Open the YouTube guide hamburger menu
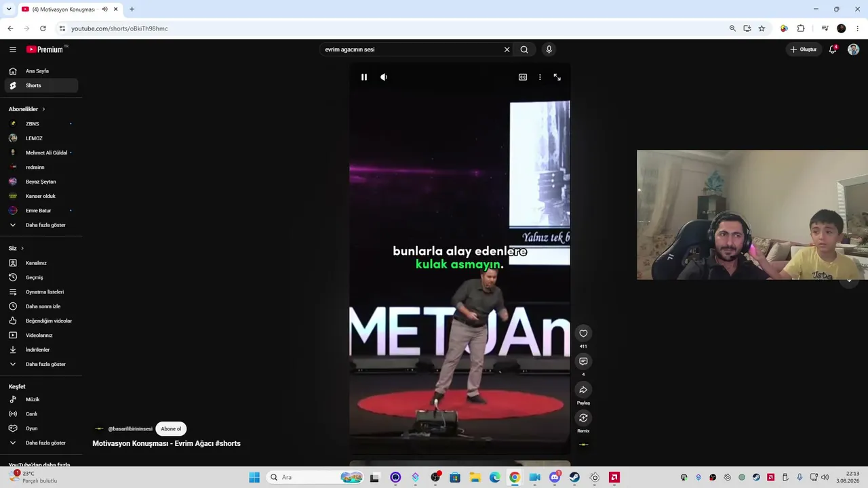Image resolution: width=868 pixels, height=488 pixels. tap(13, 49)
